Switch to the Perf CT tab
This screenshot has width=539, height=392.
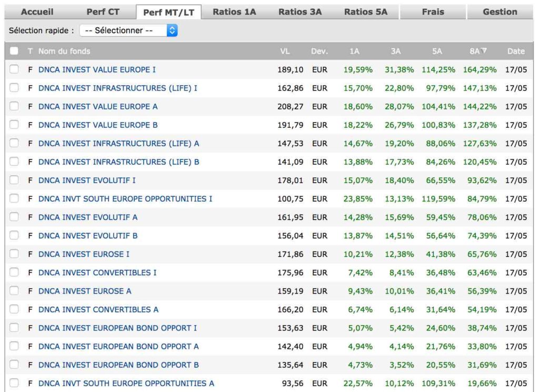(103, 12)
